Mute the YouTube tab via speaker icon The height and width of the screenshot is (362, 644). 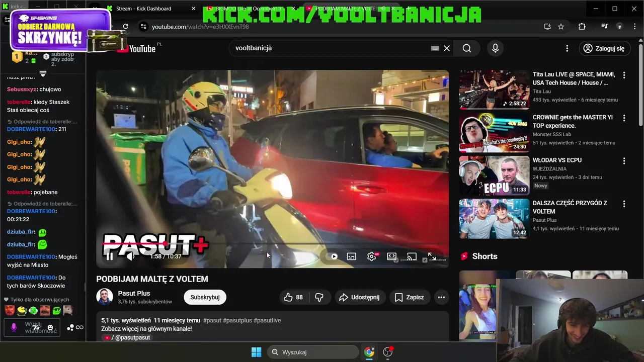tap(383, 9)
